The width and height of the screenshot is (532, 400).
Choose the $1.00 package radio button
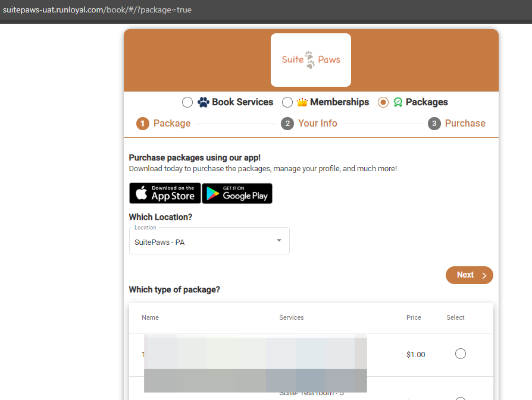point(461,354)
